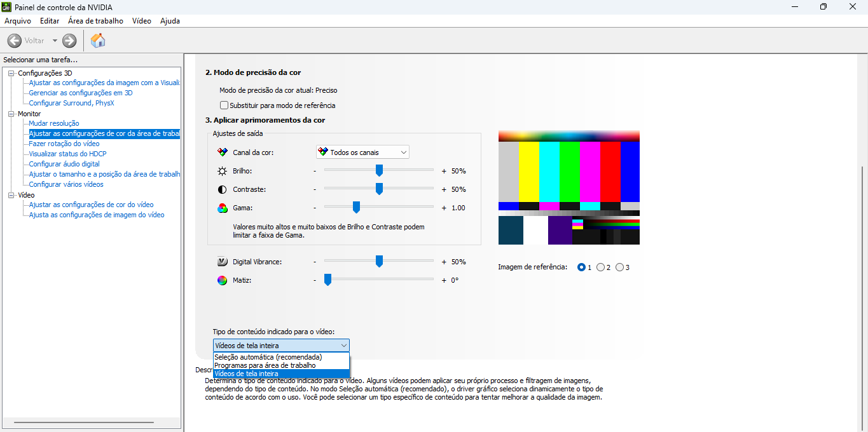Image resolution: width=868 pixels, height=432 pixels.
Task: Click the '2. Modo de precisão da cor' heading
Action: click(x=253, y=72)
